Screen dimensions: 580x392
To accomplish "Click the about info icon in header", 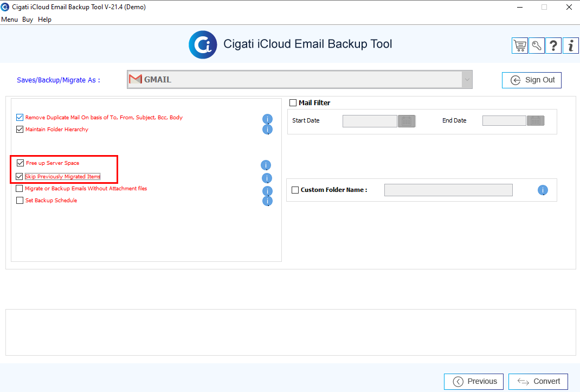I will tap(570, 46).
